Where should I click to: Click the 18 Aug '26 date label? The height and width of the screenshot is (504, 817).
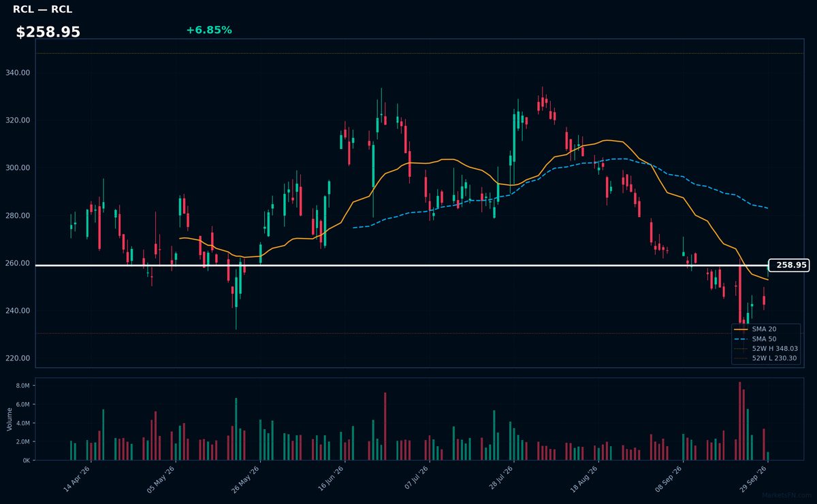(586, 479)
